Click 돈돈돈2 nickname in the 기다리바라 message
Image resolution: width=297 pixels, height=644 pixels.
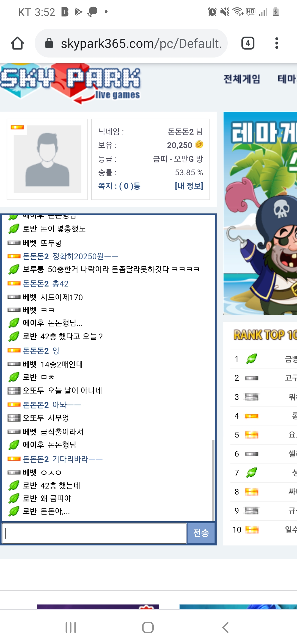pos(35,459)
